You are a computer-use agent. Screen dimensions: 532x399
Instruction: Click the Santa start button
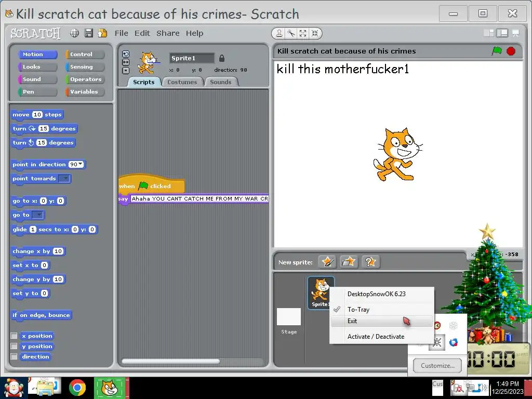click(14, 388)
